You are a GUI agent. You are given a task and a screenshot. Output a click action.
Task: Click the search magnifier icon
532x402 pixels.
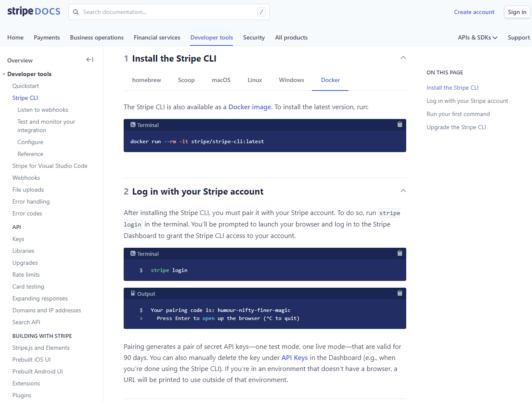coord(76,12)
